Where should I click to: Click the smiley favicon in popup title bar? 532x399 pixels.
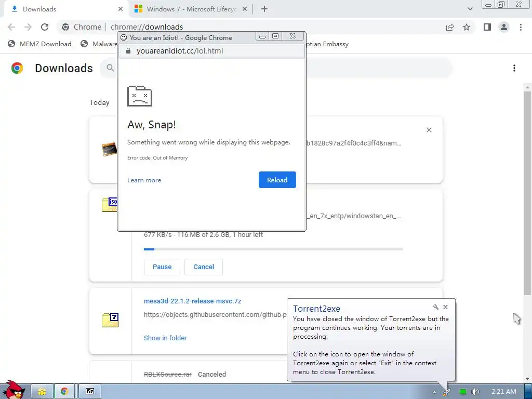[124, 37]
